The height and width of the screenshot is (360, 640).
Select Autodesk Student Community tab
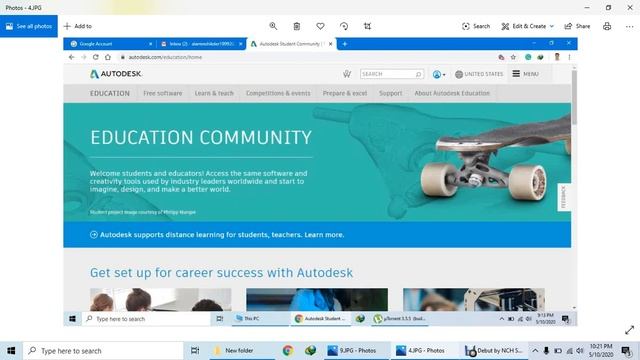pos(291,44)
